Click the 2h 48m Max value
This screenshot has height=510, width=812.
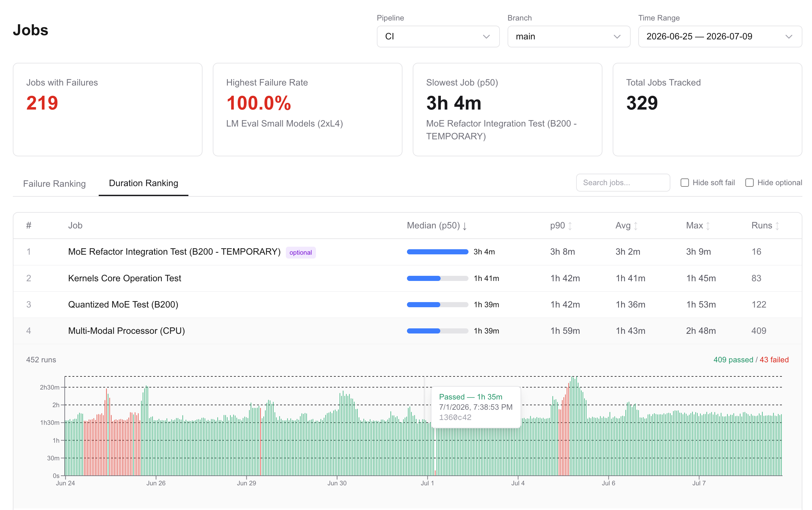(701, 331)
